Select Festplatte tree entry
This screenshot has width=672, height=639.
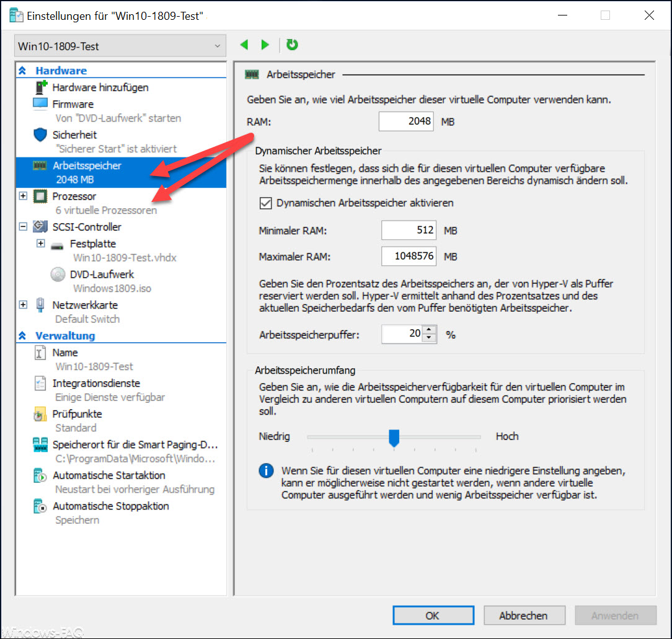click(x=93, y=244)
